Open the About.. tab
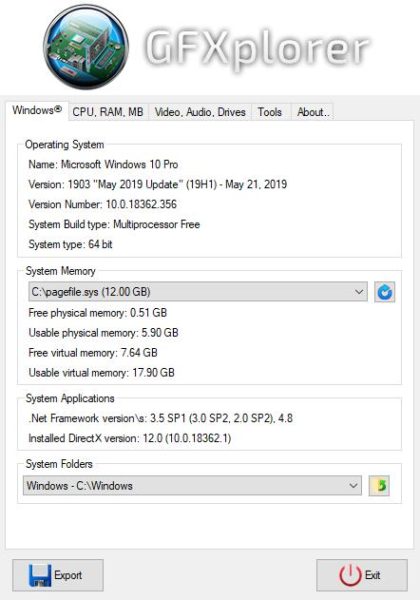 [x=313, y=112]
